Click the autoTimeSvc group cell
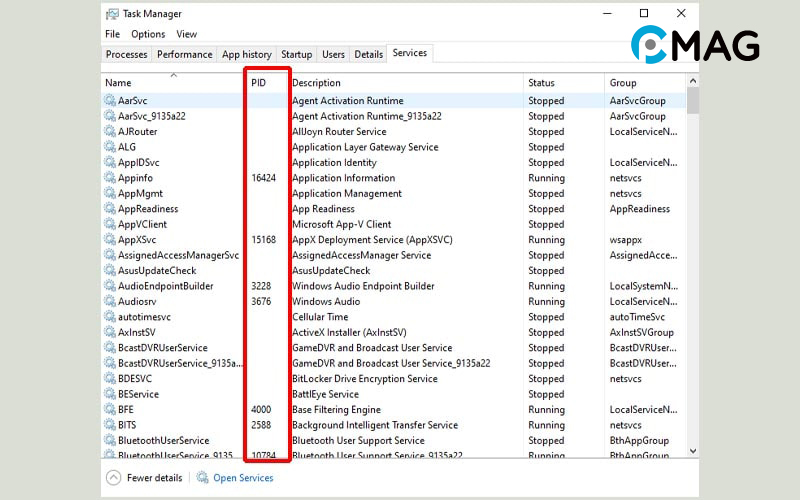Viewport: 800px width, 500px height. tap(637, 317)
